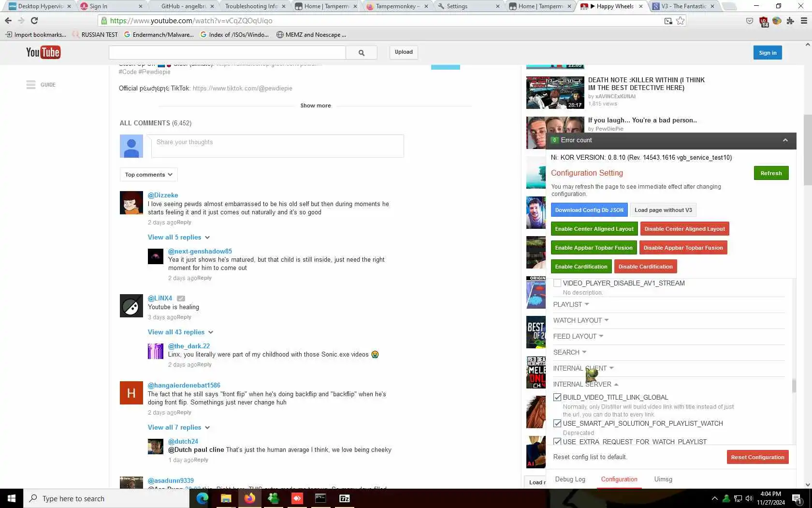812x508 pixels.
Task: Open the uBlock Origin extension icon
Action: (764, 21)
